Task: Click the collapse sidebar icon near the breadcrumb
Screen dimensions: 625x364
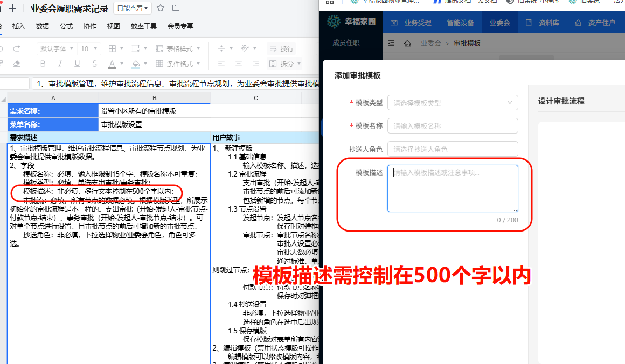Action: [391, 43]
